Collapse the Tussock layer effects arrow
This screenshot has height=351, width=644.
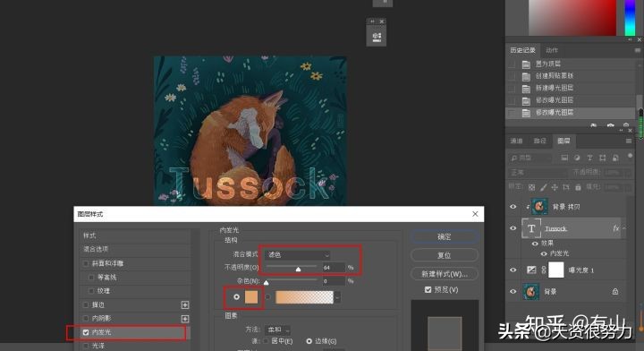[x=624, y=228]
